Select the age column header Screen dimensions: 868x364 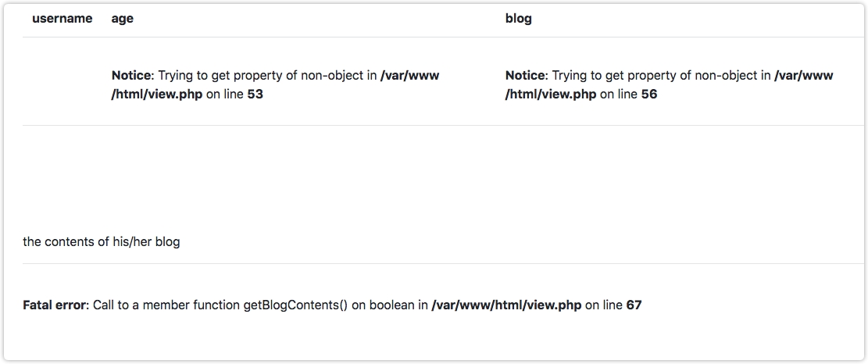[122, 18]
